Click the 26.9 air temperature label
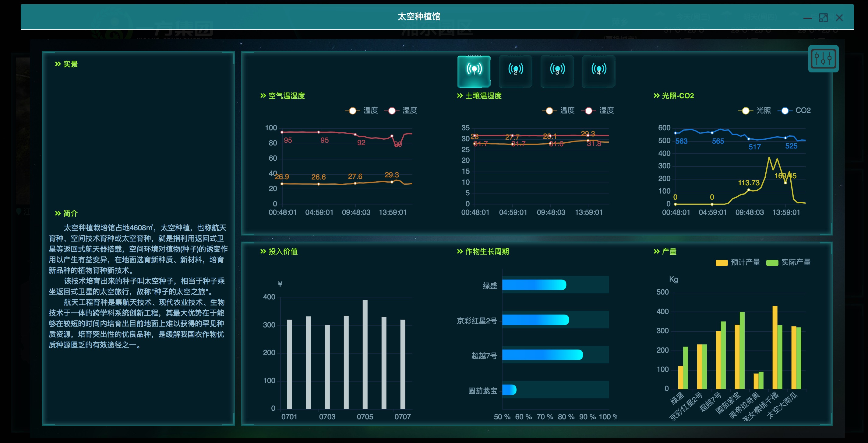This screenshot has height=443, width=868. coord(282,177)
